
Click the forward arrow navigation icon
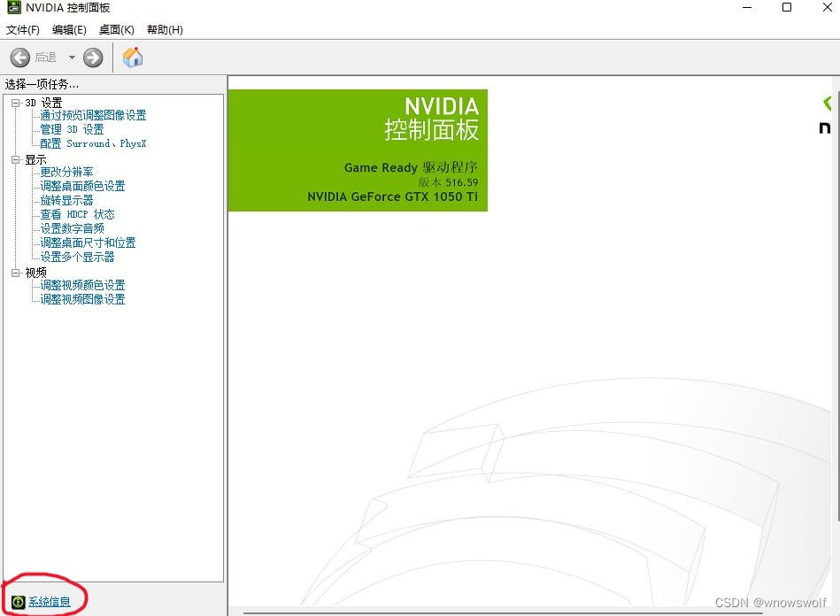coord(93,58)
